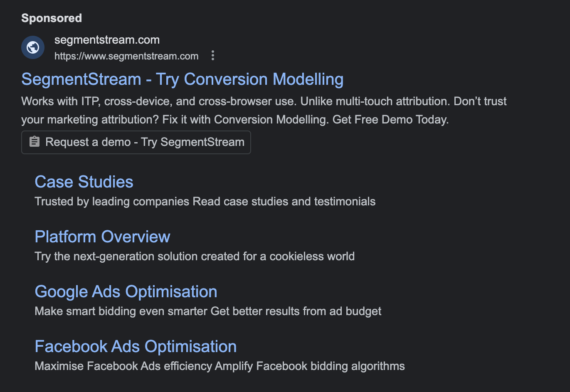The height and width of the screenshot is (392, 570).
Task: Click the cookieless world description line
Action: [x=194, y=256]
